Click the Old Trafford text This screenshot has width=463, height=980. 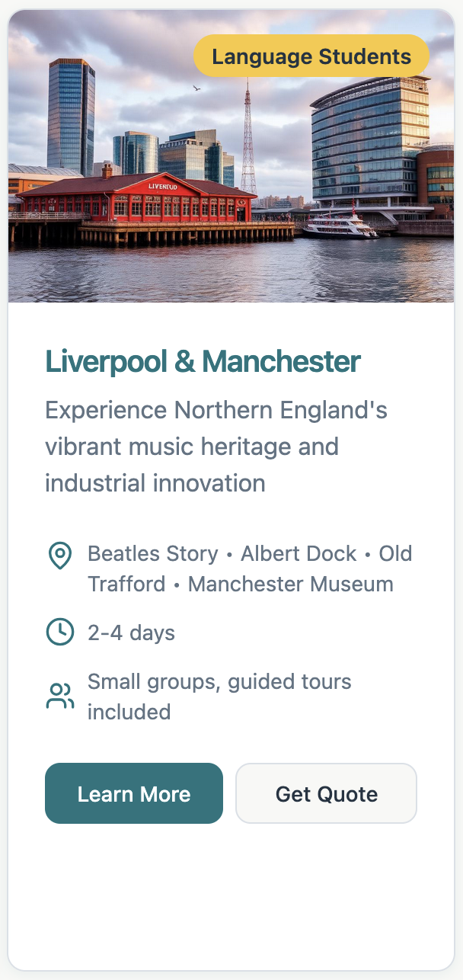point(126,584)
